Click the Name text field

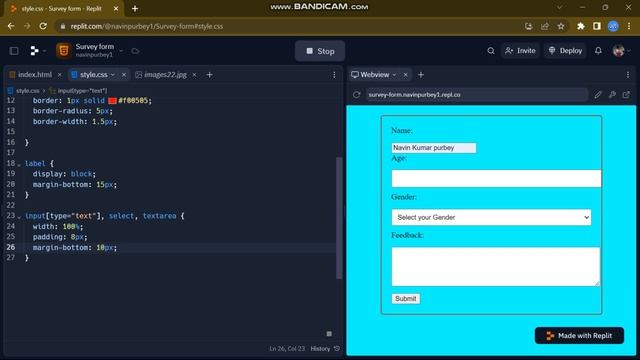[433, 148]
